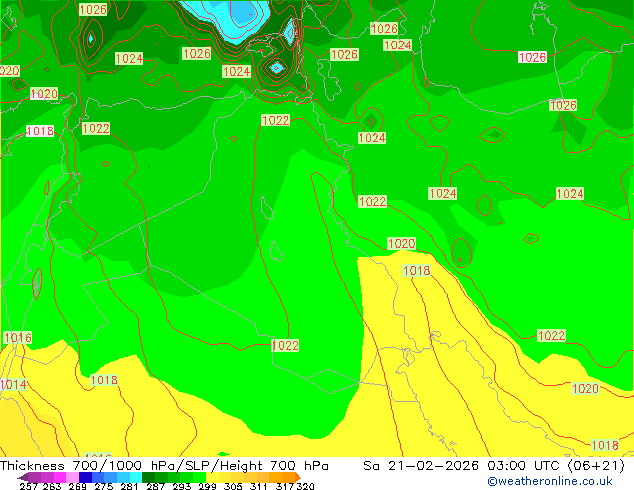
Task: Select the darkest green legend swatch above 287
Action: pos(148,477)
